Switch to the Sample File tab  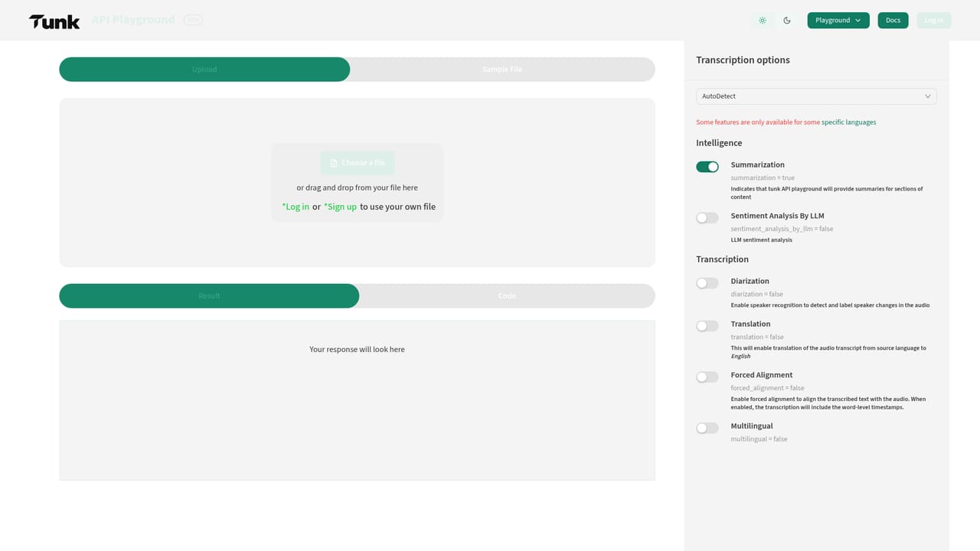[x=502, y=70]
